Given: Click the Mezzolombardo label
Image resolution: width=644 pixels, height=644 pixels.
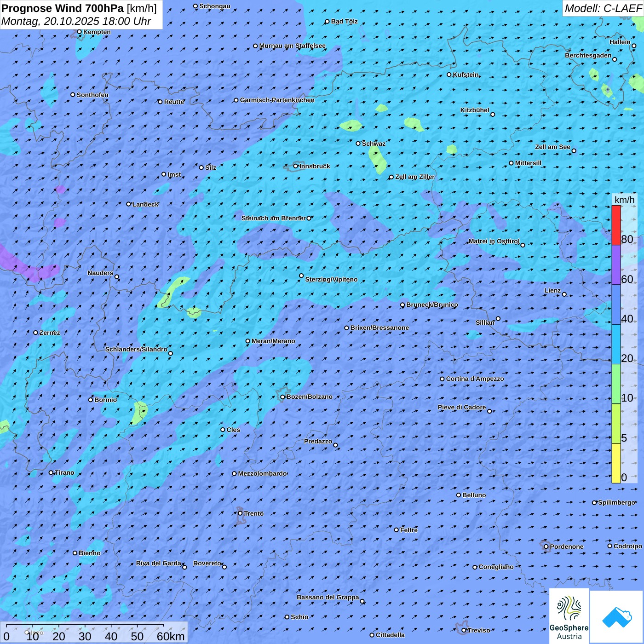Looking at the screenshot, I should point(262,473).
